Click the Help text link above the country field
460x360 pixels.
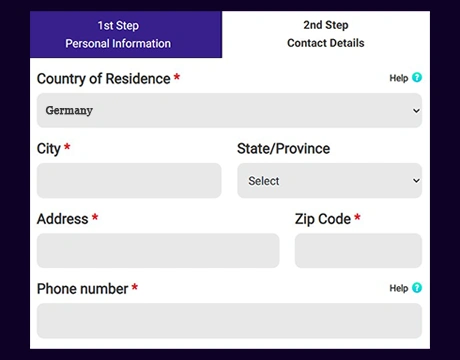click(399, 78)
